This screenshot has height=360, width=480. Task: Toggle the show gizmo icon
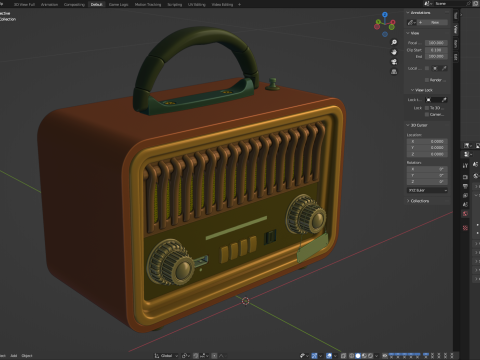[x=314, y=356]
